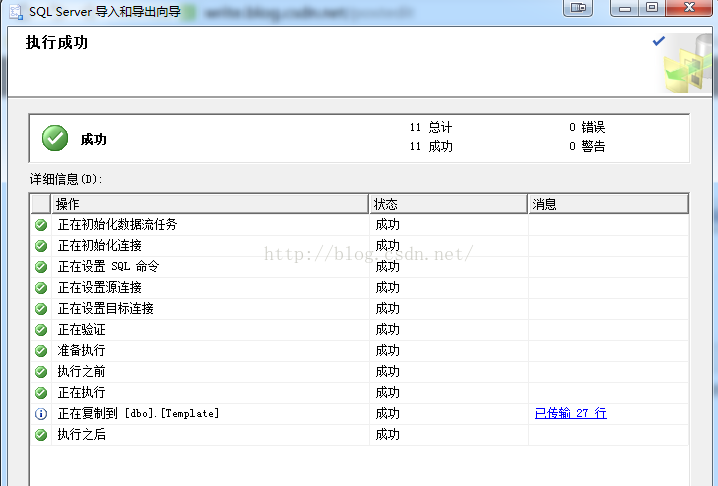Viewport: 718px width, 486px height.
Task: Maximize the import export wizard window
Action: (652, 8)
